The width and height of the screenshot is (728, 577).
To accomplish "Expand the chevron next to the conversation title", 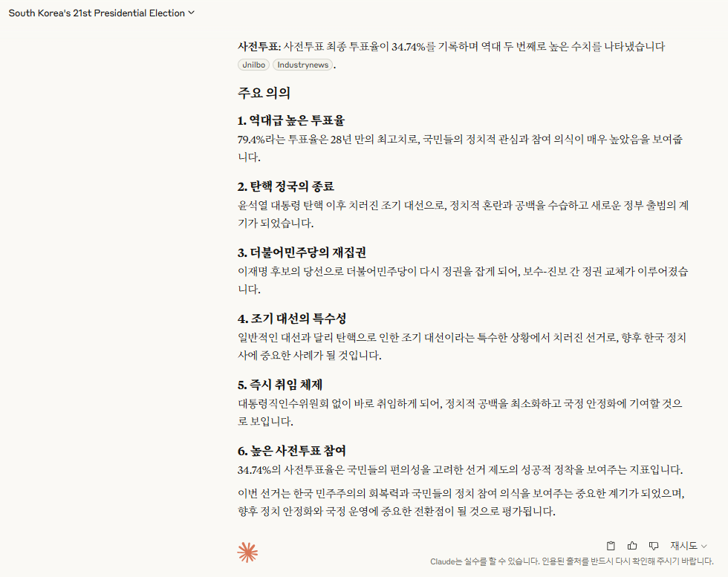I will pos(190,13).
